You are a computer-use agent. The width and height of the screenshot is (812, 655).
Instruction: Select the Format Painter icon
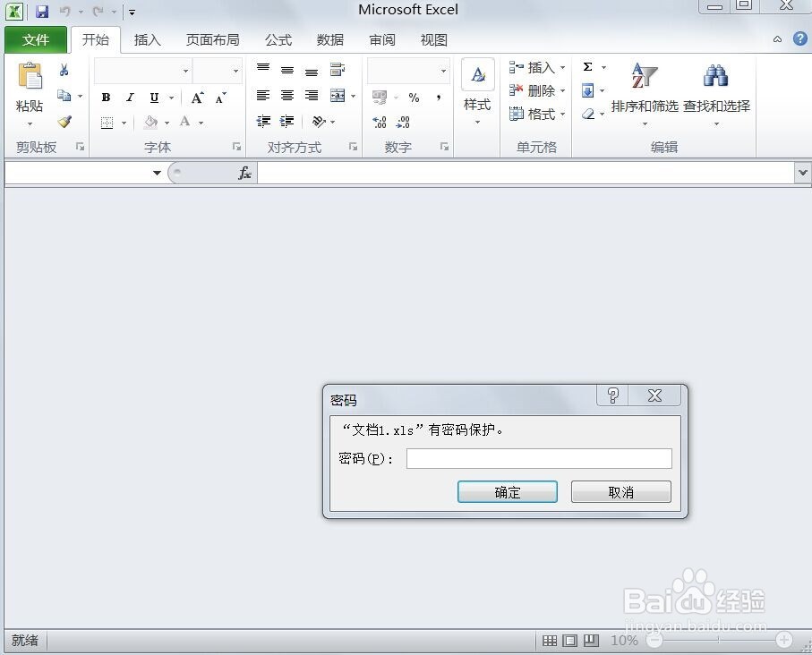point(65,121)
